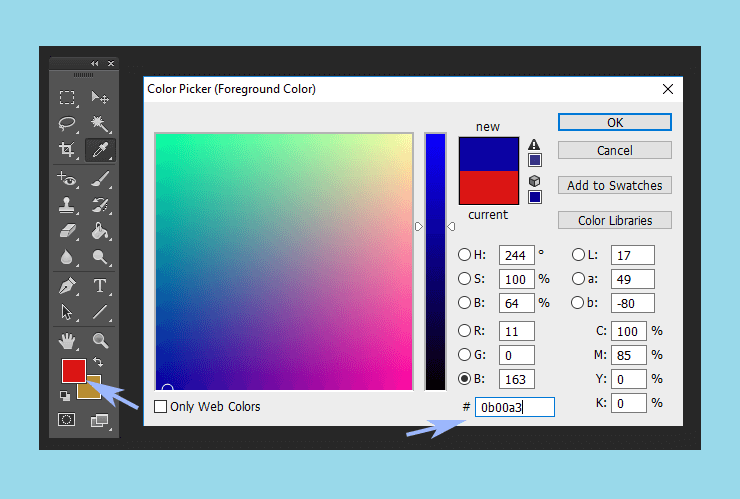This screenshot has height=499, width=740.
Task: Select the Brush tool
Action: (x=100, y=179)
